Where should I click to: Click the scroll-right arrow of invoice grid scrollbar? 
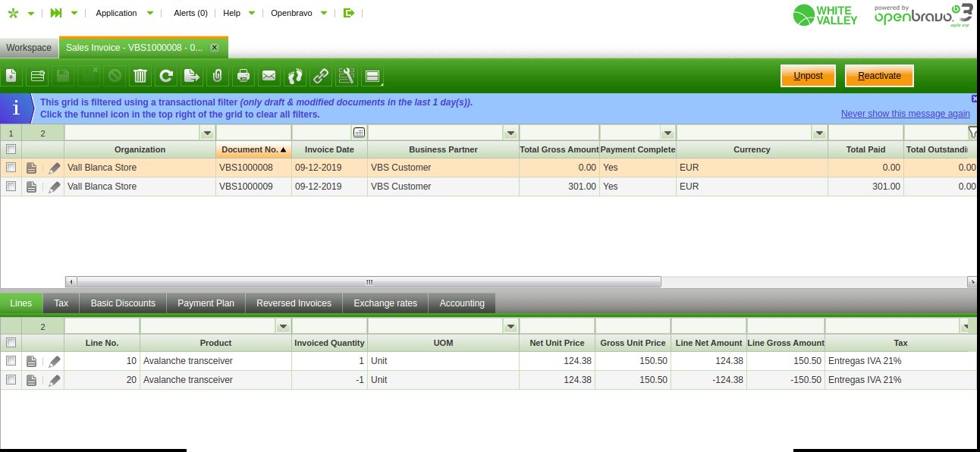(972, 281)
